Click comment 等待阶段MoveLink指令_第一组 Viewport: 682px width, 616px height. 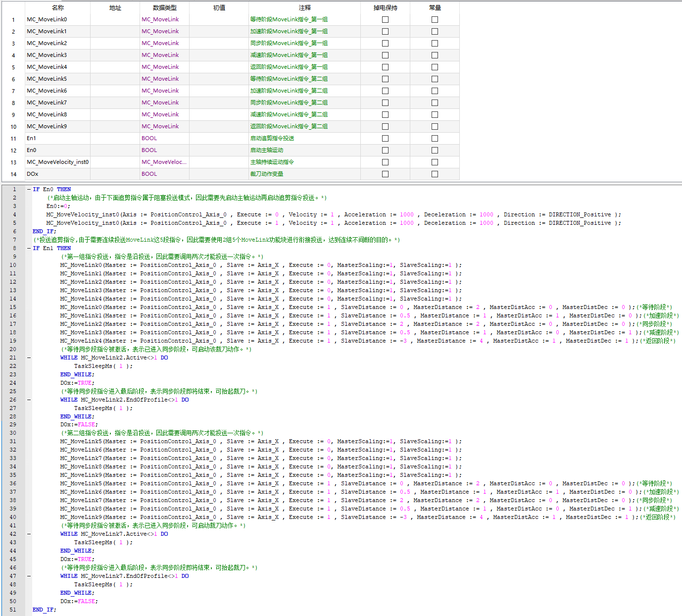pyautogui.click(x=289, y=20)
